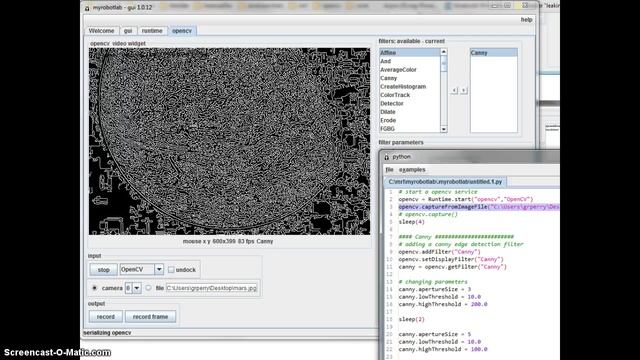Open the examples menu in python window

412,169
